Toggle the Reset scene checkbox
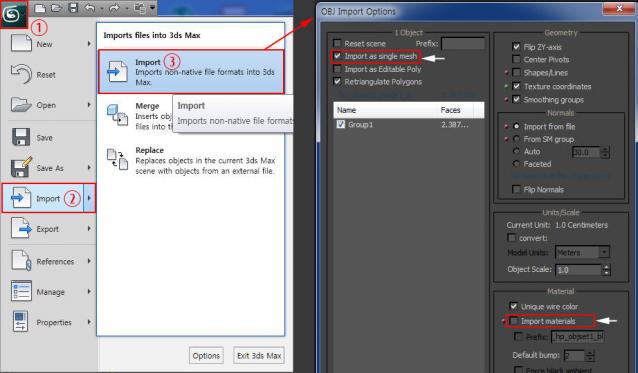The height and width of the screenshot is (373, 638). (x=337, y=43)
